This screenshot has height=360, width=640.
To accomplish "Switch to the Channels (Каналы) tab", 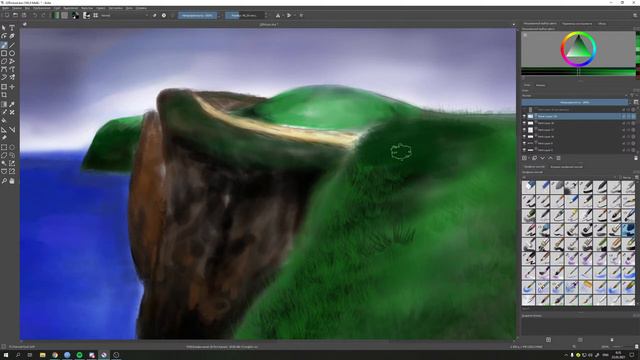I will pos(540,85).
